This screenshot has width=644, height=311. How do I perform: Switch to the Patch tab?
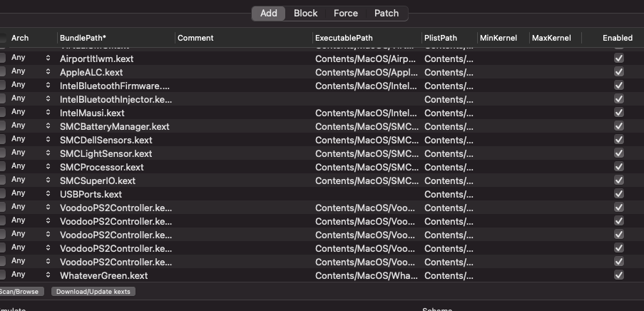pos(387,13)
